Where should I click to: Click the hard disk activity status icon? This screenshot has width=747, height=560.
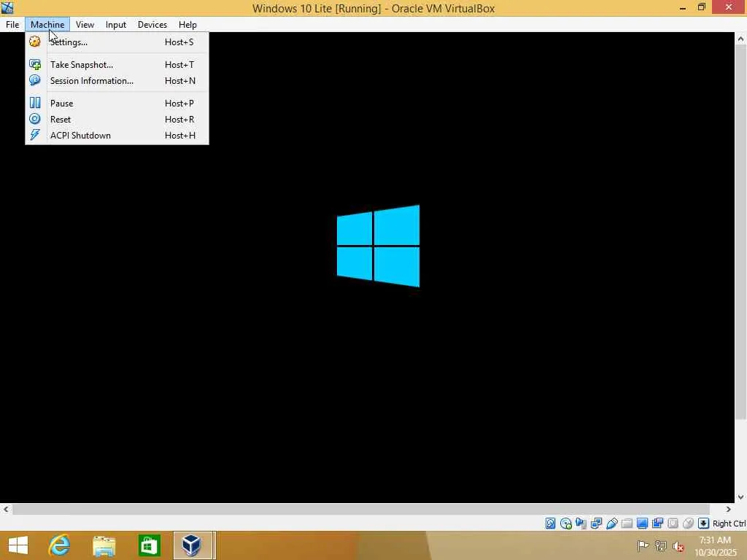coord(550,524)
